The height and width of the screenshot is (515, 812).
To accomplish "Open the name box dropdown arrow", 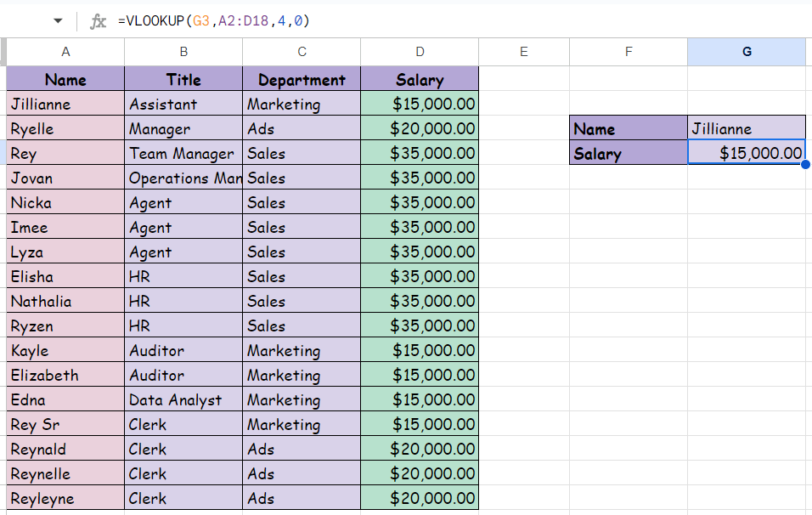I will 58,21.
